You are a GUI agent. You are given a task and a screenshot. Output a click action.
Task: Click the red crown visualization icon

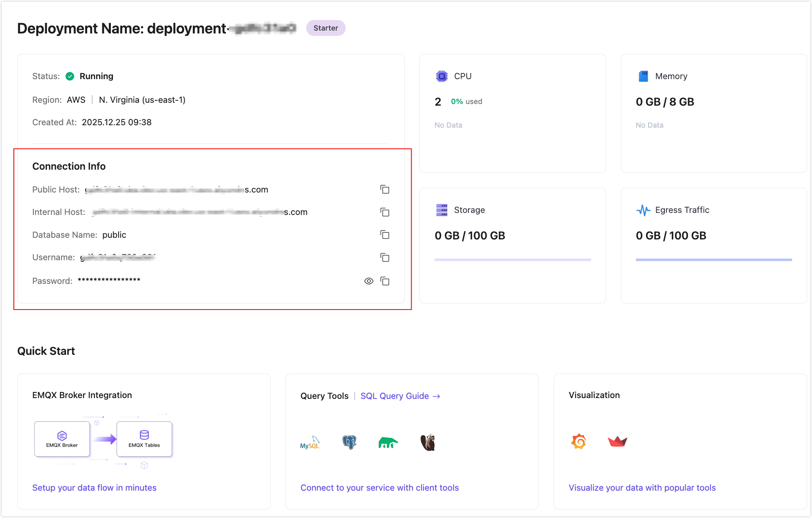pyautogui.click(x=617, y=441)
